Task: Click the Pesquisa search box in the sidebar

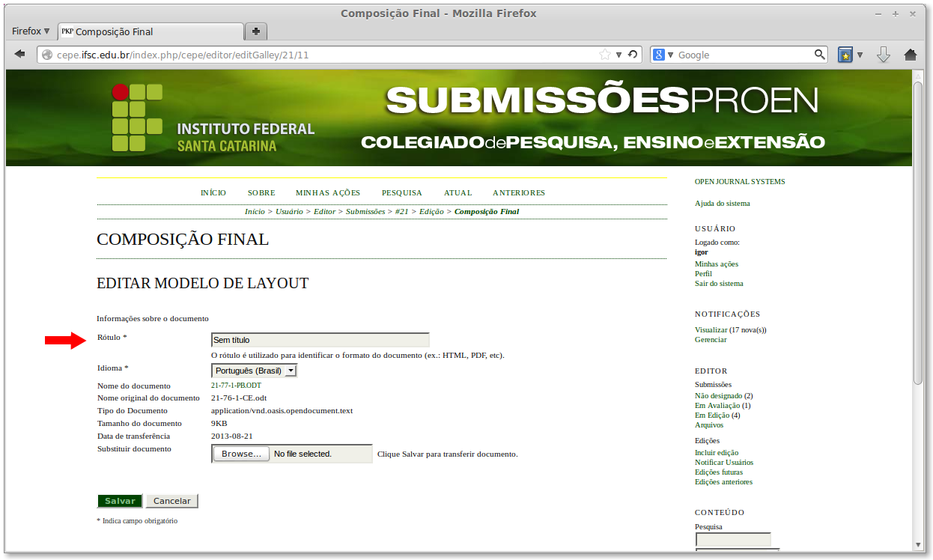Action: click(733, 539)
